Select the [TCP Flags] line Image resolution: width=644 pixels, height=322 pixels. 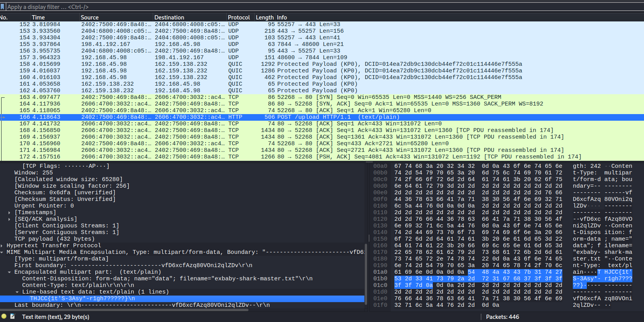coord(66,166)
